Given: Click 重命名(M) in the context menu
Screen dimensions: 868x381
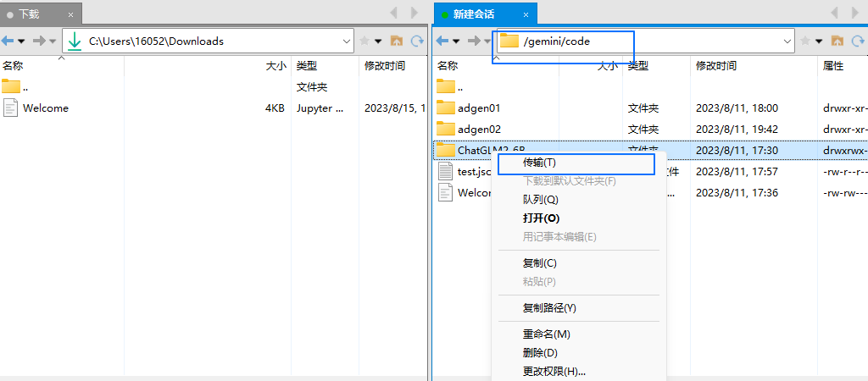Looking at the screenshot, I should (x=546, y=334).
